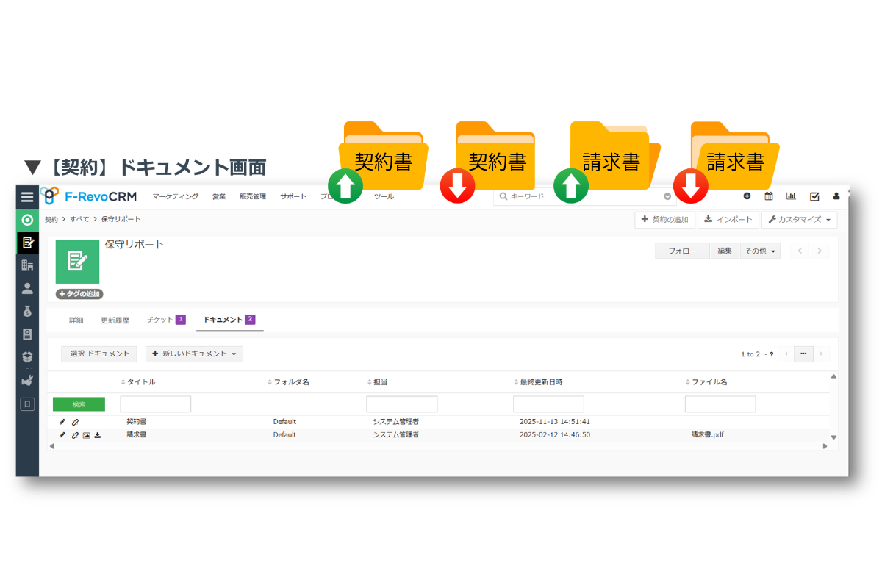This screenshot has height=588, width=882.
Task: Click the download icon for 請求書 row
Action: (98, 435)
